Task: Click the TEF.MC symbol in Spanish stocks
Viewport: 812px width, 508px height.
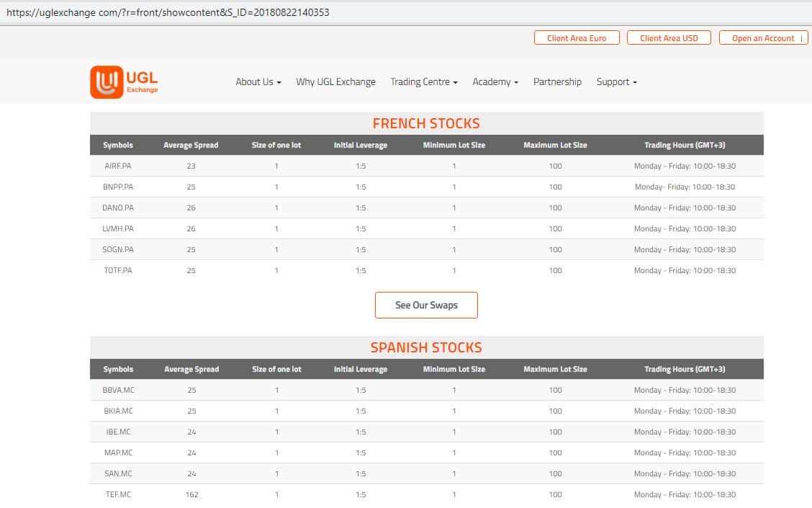Action: (x=118, y=494)
